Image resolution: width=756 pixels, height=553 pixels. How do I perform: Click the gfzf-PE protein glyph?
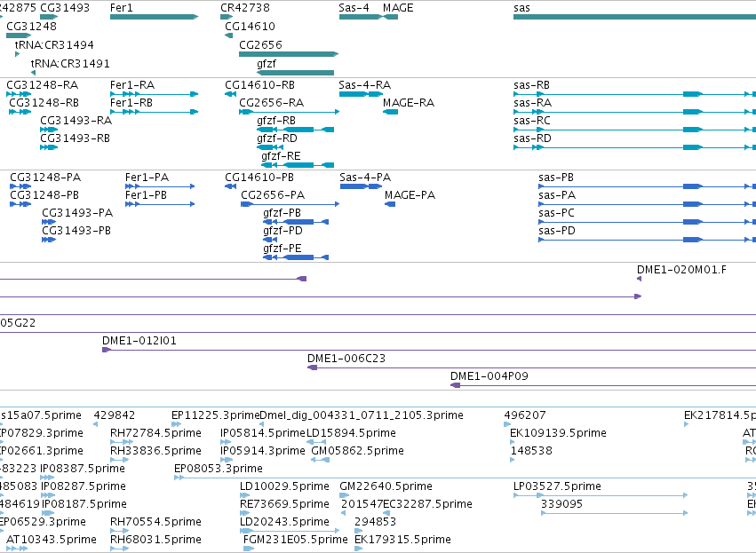296,257
